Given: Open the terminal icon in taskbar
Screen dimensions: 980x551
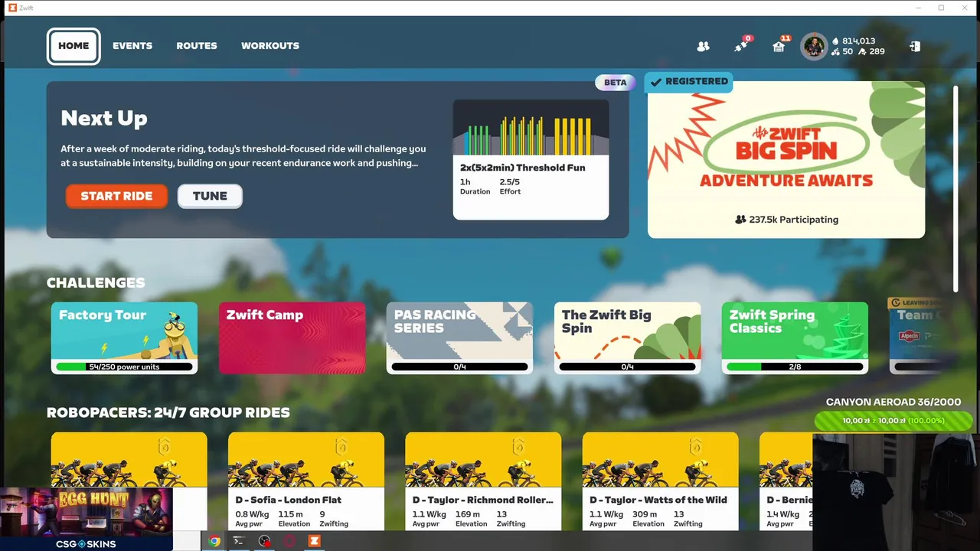Looking at the screenshot, I should coord(239,541).
